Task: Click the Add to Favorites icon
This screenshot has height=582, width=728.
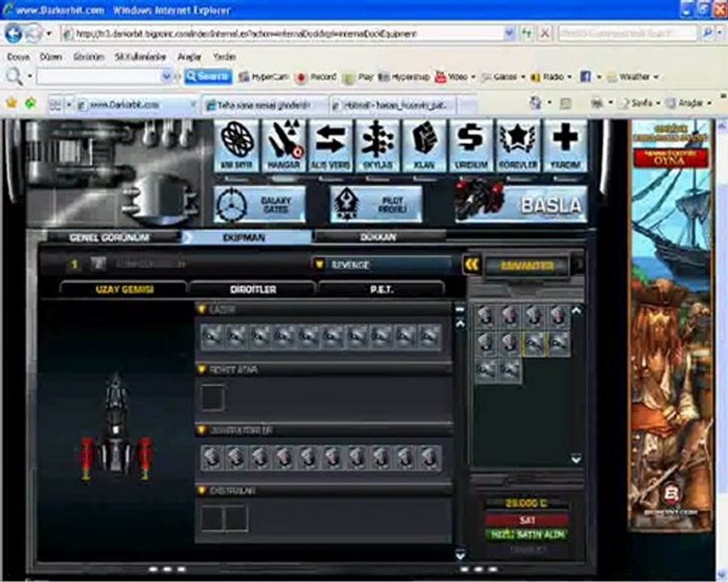Action: 31,103
